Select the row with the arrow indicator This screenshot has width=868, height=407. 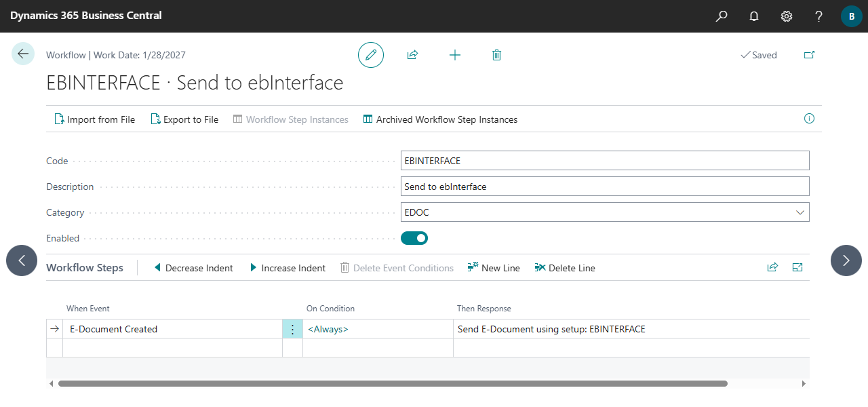pos(55,329)
